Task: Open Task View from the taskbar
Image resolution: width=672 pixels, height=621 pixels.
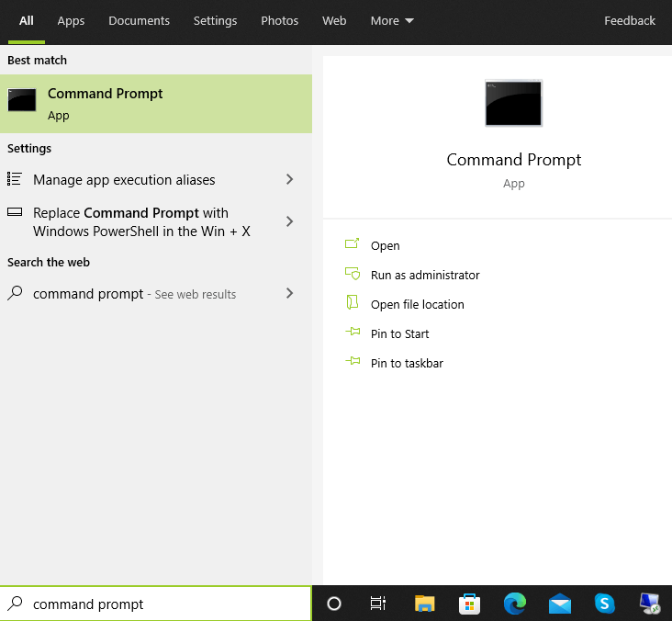Action: click(378, 604)
